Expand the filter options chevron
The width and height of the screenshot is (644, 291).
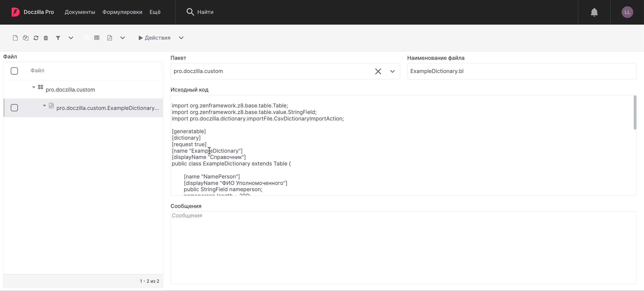(71, 38)
